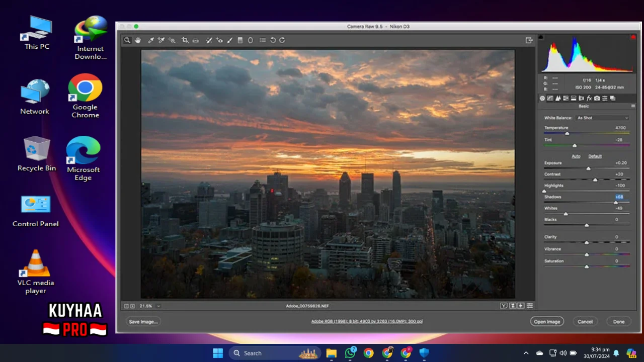Viewport: 644px width, 362px height.
Task: Open workflow options link Adobe RGB (1998)
Action: [x=367, y=321]
